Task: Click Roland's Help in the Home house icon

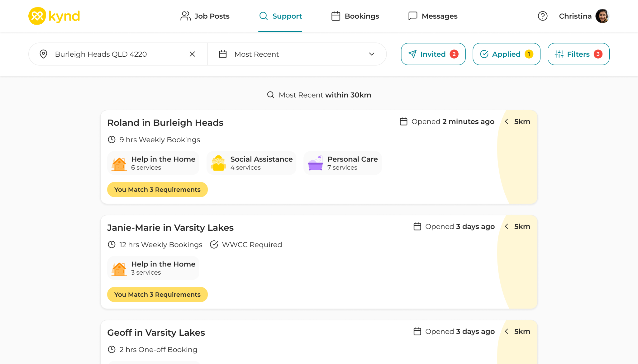Action: [119, 163]
